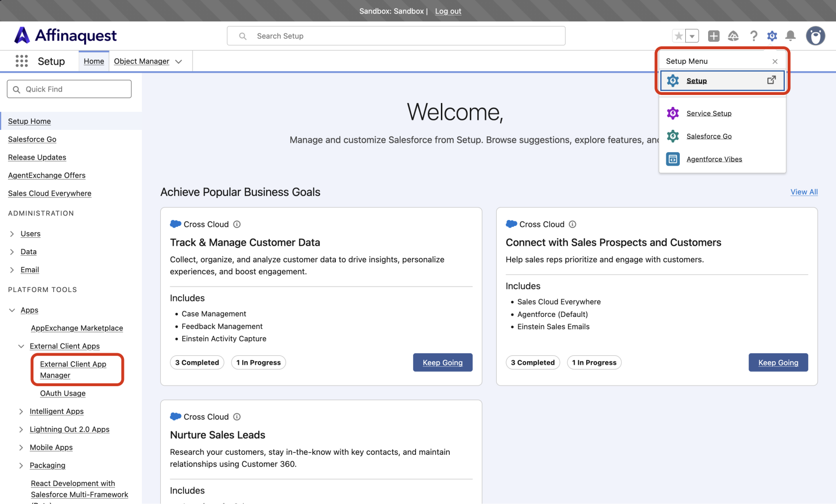Expand Intelligent Apps node
Screen dimensions: 836x504
click(x=21, y=411)
